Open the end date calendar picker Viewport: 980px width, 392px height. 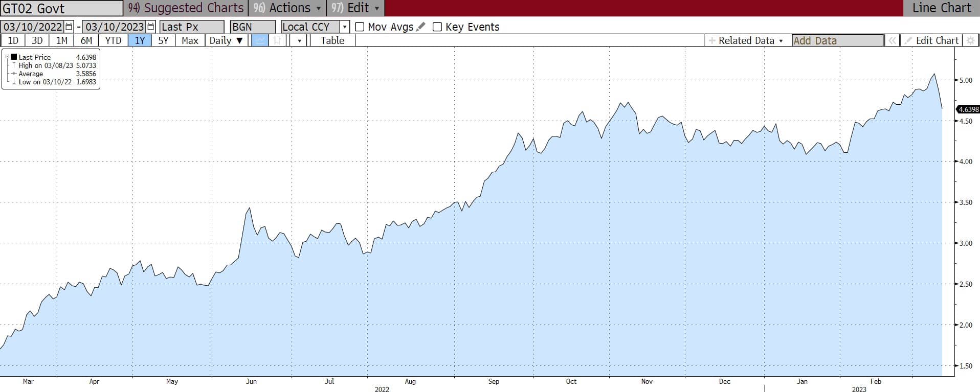pos(150,27)
